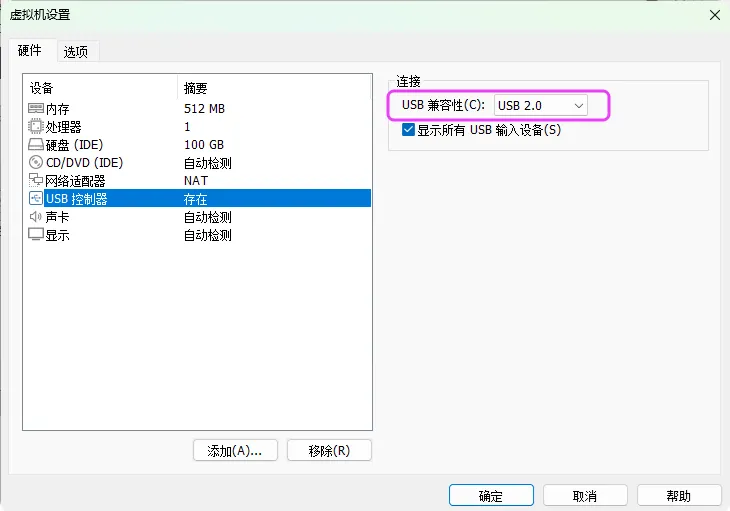Select the 硬盘 (IDE) row label
This screenshot has width=730, height=511.
pyautogui.click(x=74, y=145)
